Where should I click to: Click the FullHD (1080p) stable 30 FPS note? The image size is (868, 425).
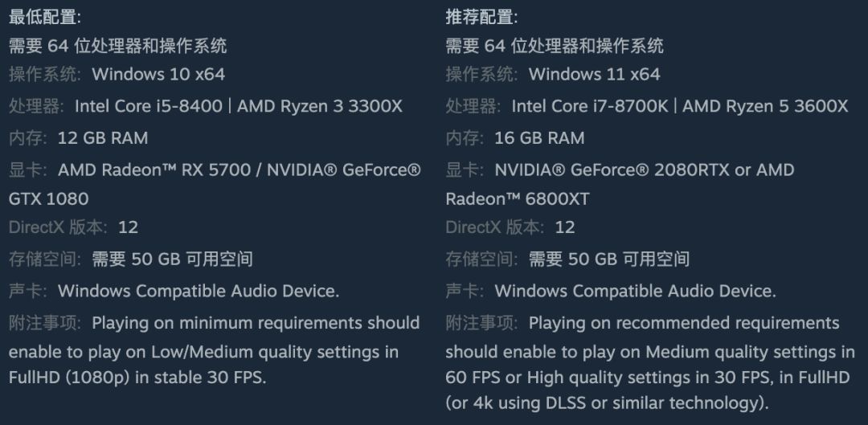(137, 377)
